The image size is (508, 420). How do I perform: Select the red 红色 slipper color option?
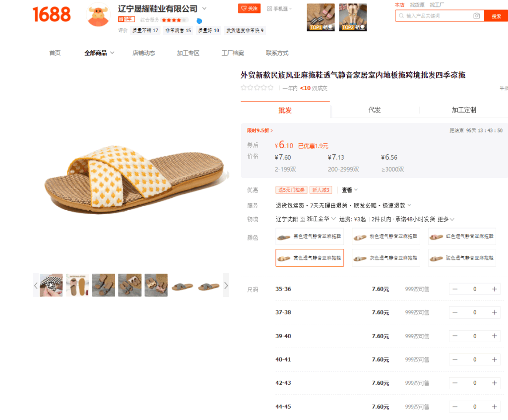(x=462, y=237)
